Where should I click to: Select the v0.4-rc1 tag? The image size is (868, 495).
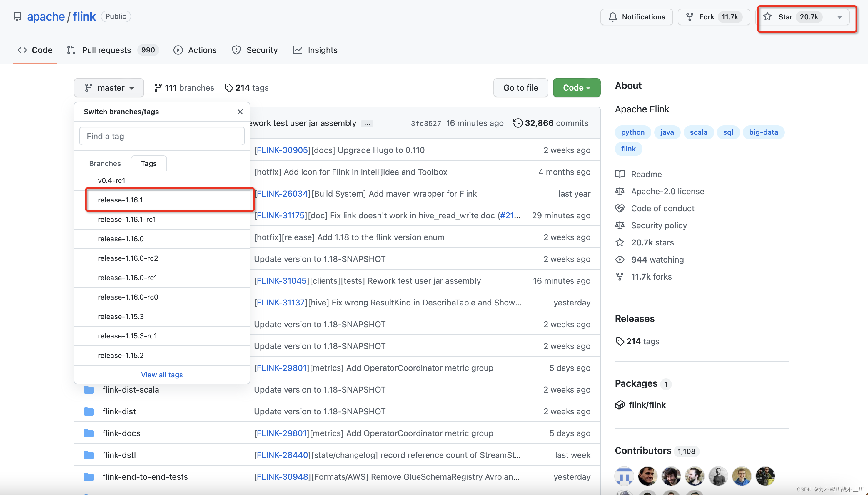tap(162, 180)
